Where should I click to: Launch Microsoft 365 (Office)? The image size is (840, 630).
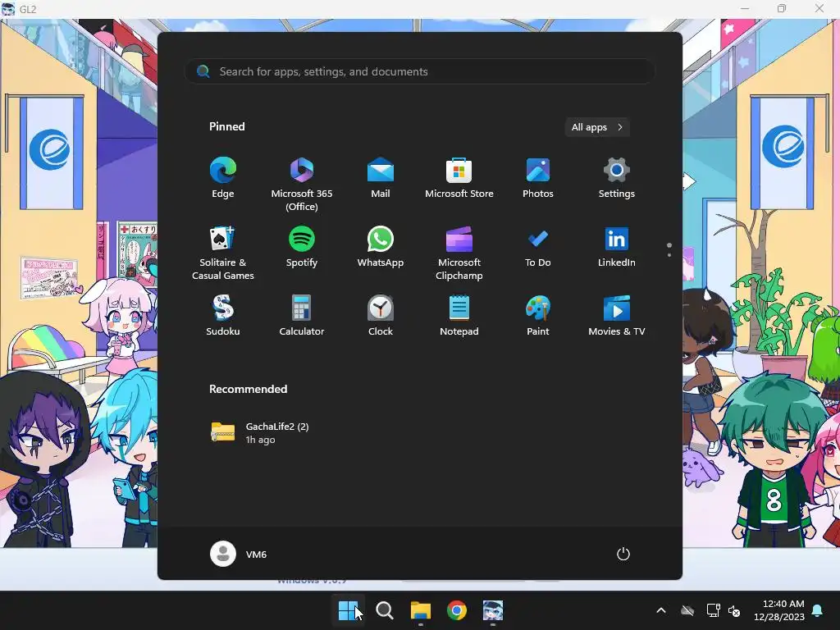302,184
